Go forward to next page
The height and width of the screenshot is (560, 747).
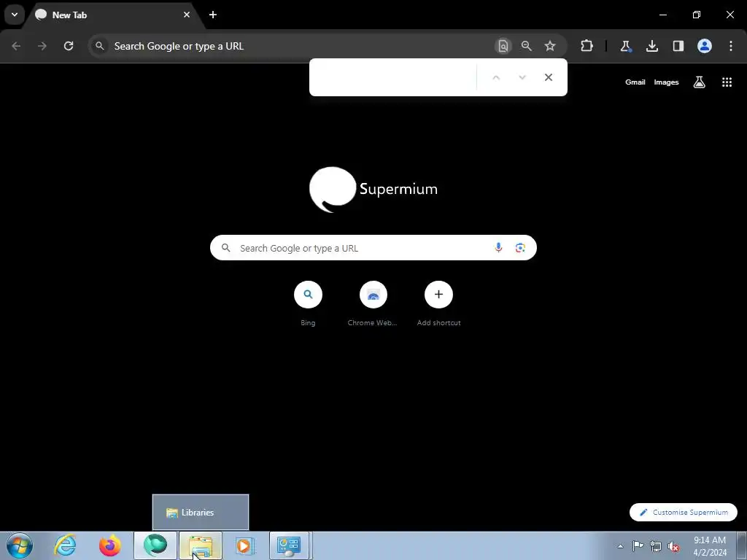tap(42, 46)
